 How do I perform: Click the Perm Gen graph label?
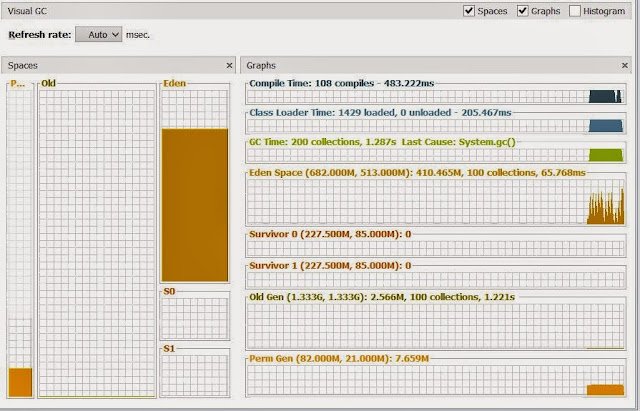click(339, 359)
